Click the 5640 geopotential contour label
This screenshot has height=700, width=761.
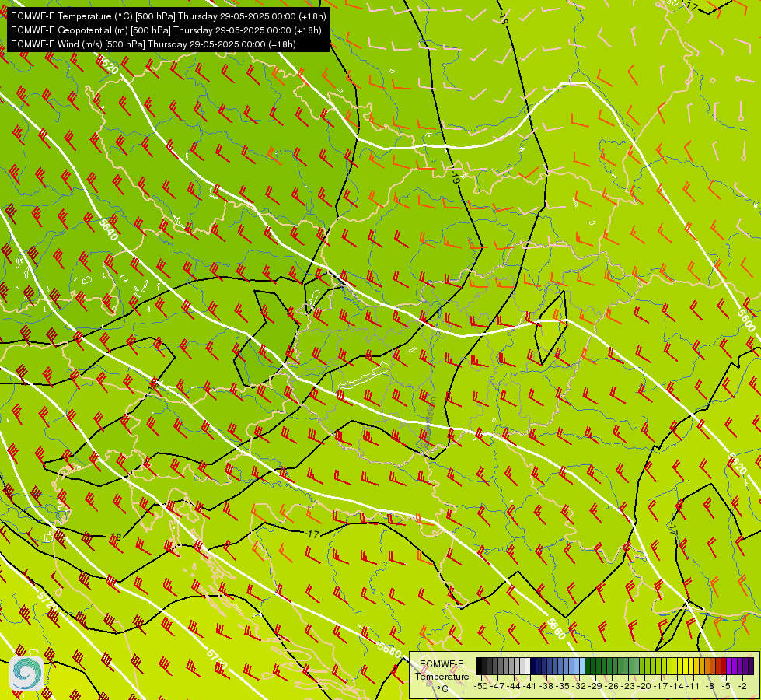click(109, 229)
